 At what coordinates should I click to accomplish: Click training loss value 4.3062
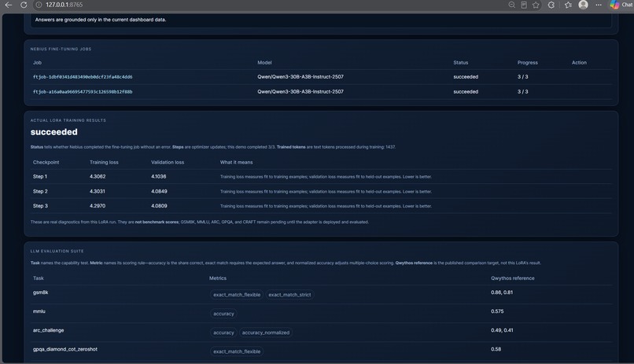pos(98,177)
